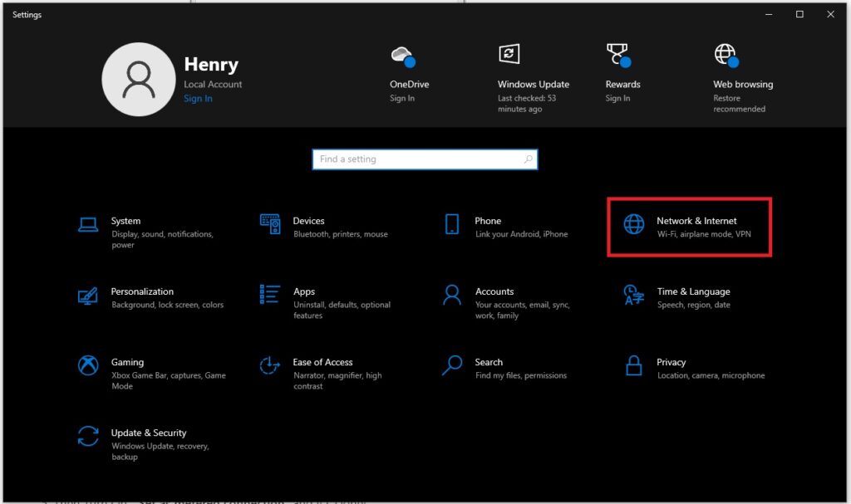Click 'Background, lock screen, colors' description
Viewport: 851px width, 504px height.
pos(168,305)
